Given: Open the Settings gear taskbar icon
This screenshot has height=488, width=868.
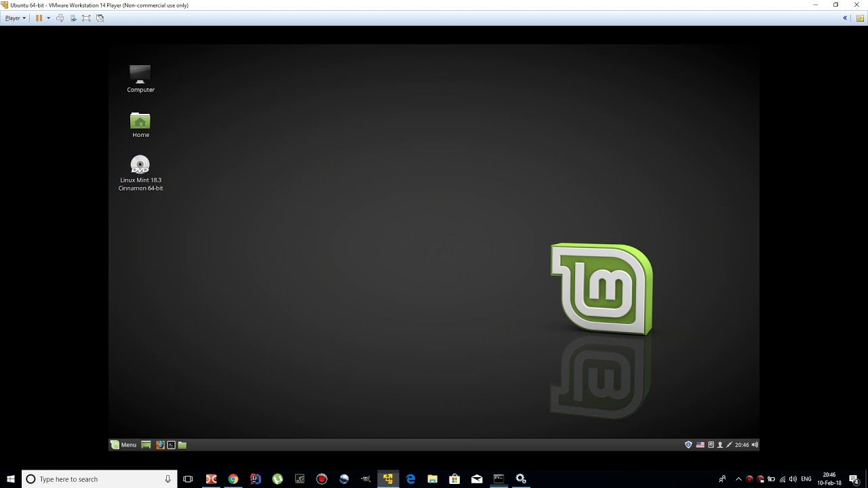Looking at the screenshot, I should click(521, 479).
